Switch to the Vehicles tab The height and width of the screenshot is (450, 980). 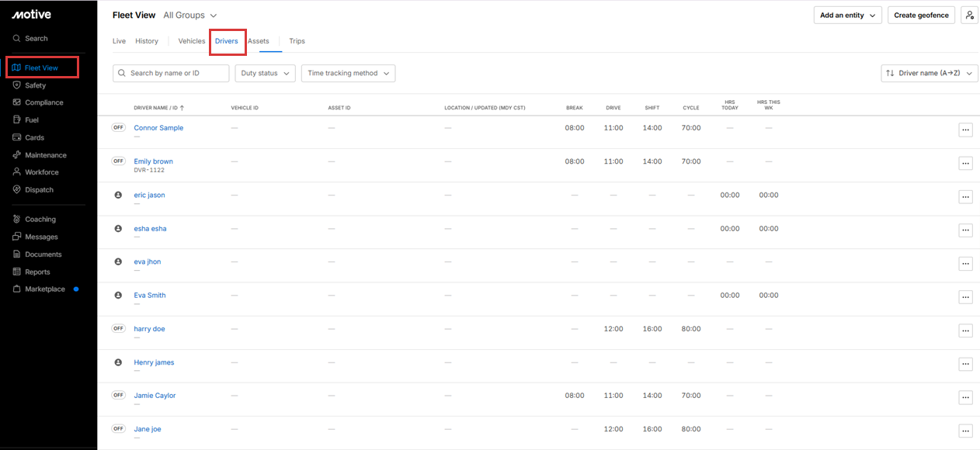tap(192, 41)
